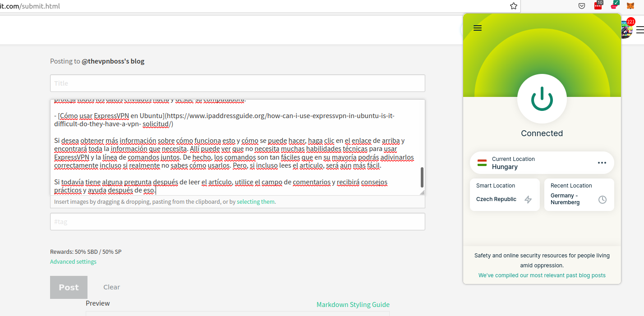Image resolution: width=644 pixels, height=316 pixels.
Task: Toggle the ExpressVPN power button
Action: click(542, 99)
